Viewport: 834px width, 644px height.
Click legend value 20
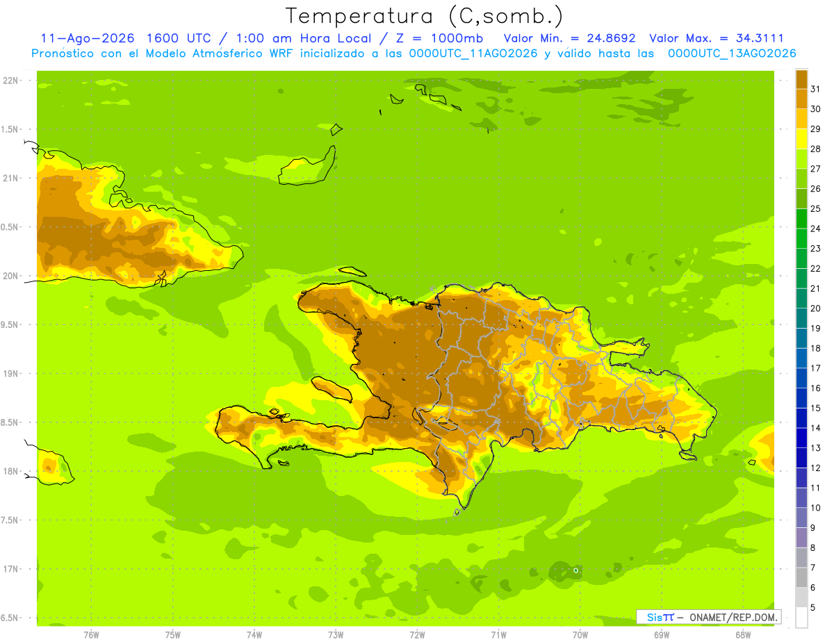pos(816,308)
